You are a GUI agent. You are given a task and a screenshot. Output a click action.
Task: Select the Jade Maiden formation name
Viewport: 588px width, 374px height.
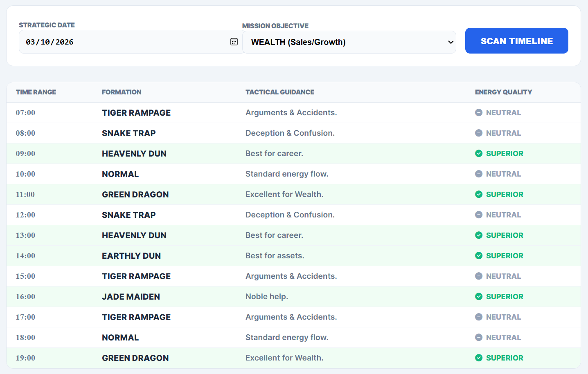[x=131, y=297]
